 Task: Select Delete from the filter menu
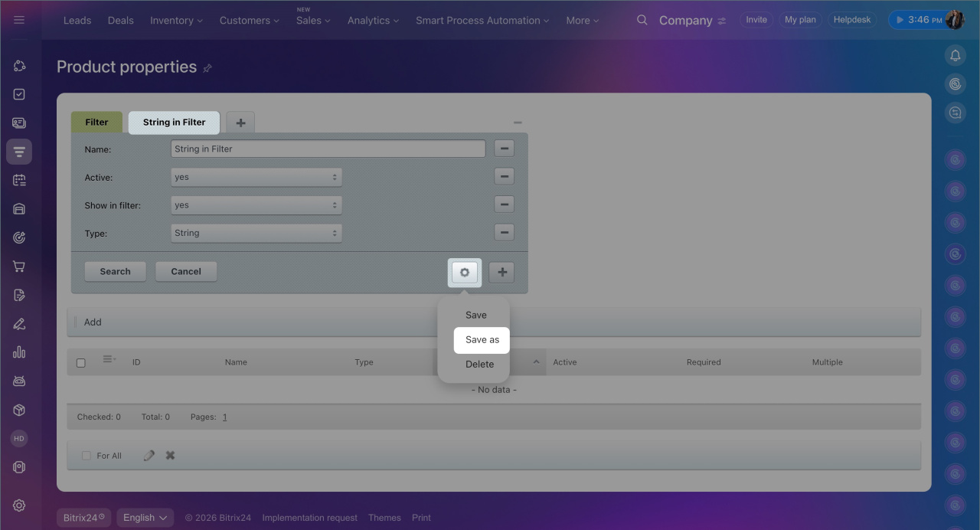click(x=479, y=364)
